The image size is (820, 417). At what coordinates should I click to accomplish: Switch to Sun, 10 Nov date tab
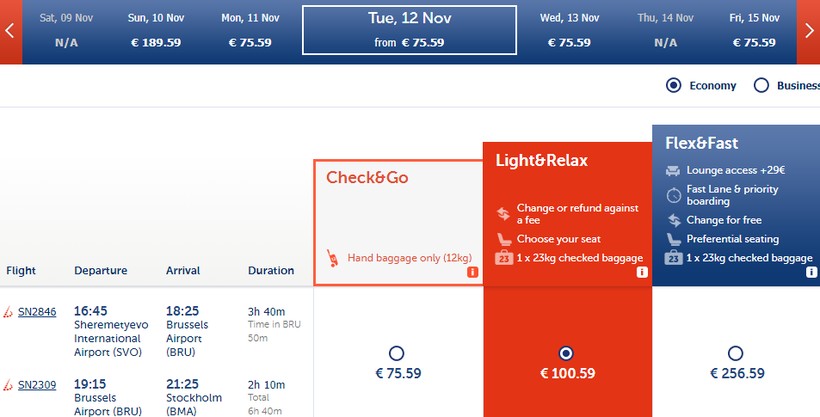[157, 30]
